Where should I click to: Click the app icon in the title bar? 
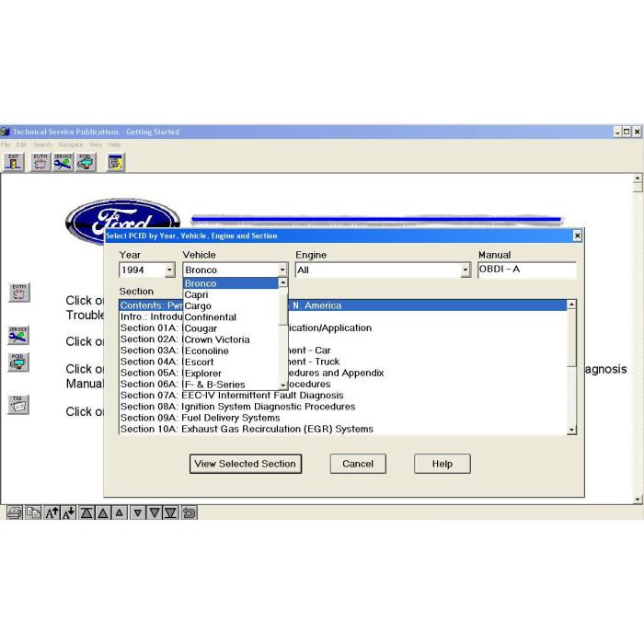[6, 132]
